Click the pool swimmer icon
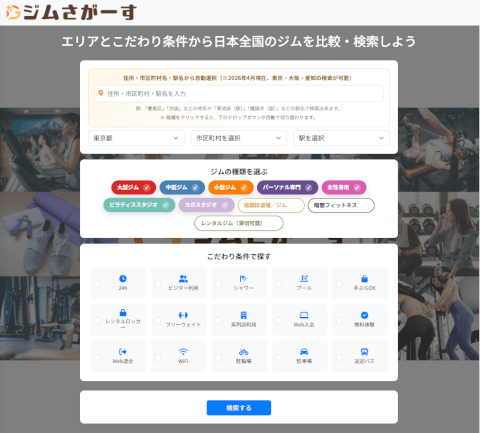 (x=304, y=278)
